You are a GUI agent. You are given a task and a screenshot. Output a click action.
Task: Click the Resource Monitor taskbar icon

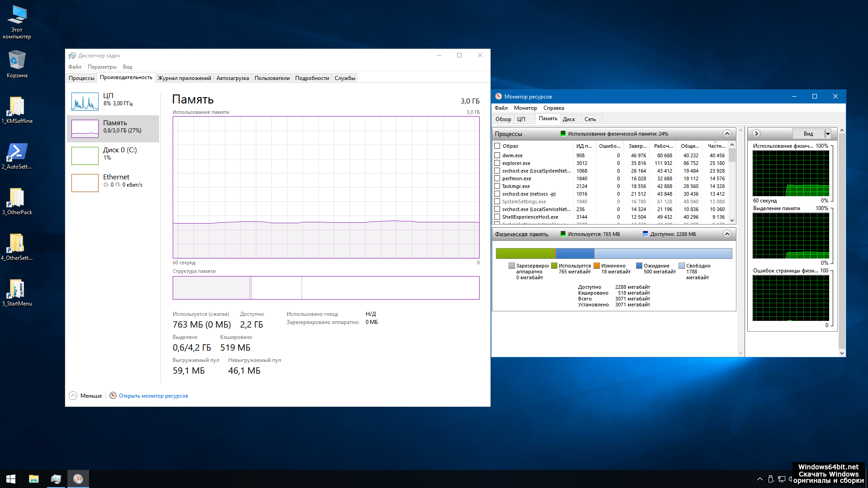78,479
